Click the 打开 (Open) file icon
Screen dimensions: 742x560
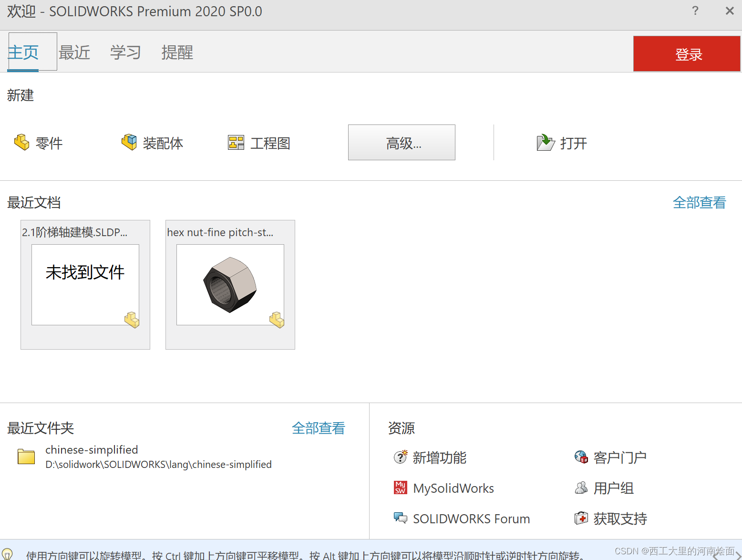546,142
